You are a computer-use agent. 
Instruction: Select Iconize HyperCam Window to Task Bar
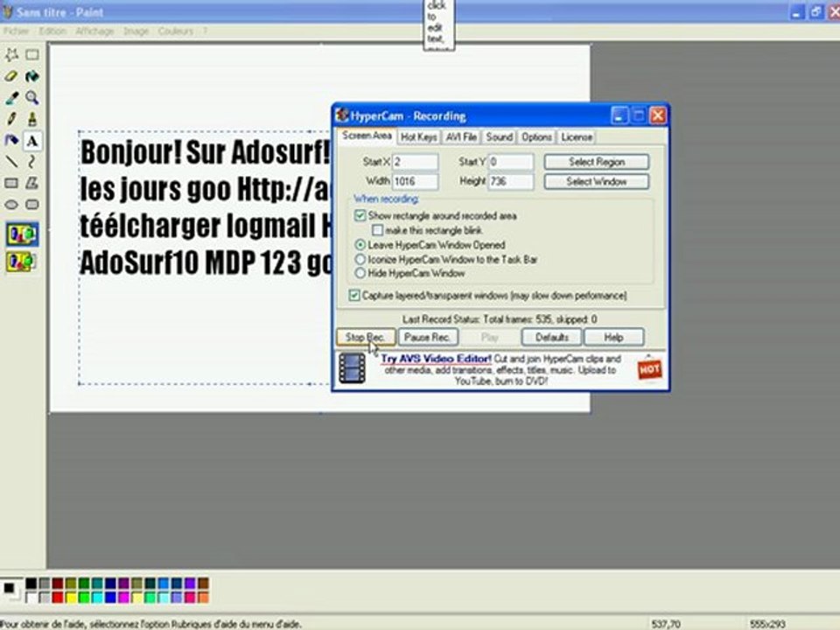pyautogui.click(x=360, y=259)
